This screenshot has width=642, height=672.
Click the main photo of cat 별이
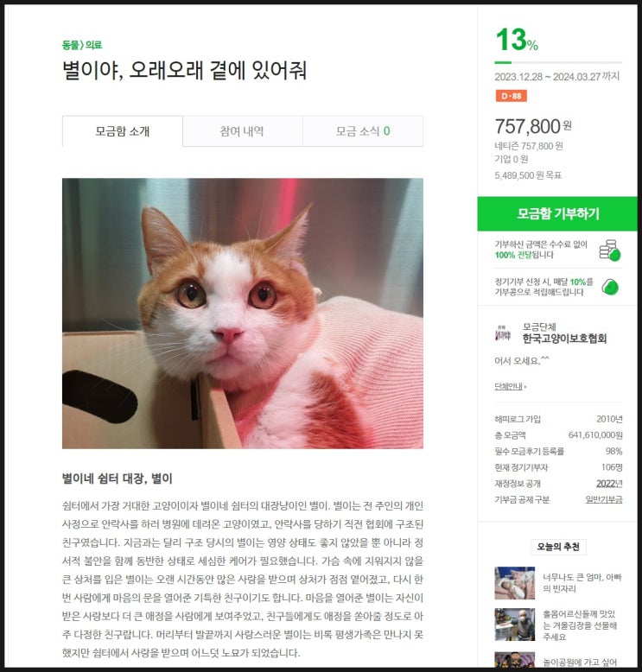(243, 314)
